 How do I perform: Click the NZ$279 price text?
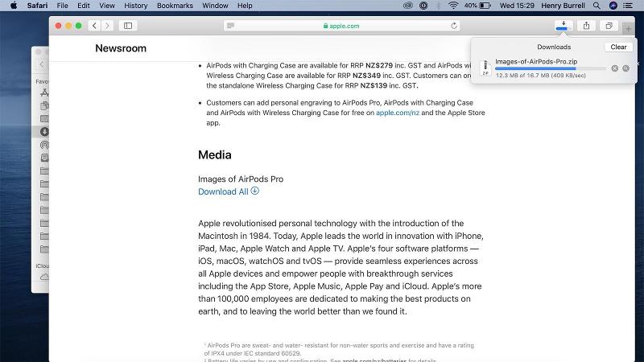[x=378, y=65]
